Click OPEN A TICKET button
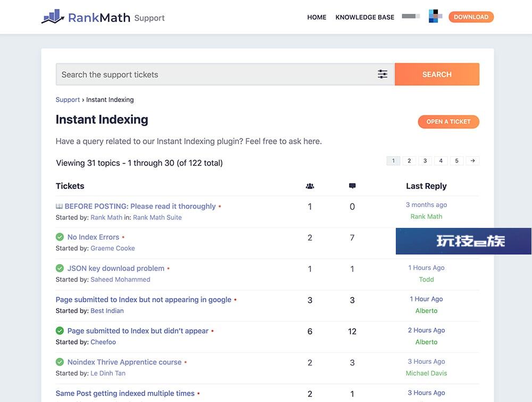 click(x=448, y=121)
